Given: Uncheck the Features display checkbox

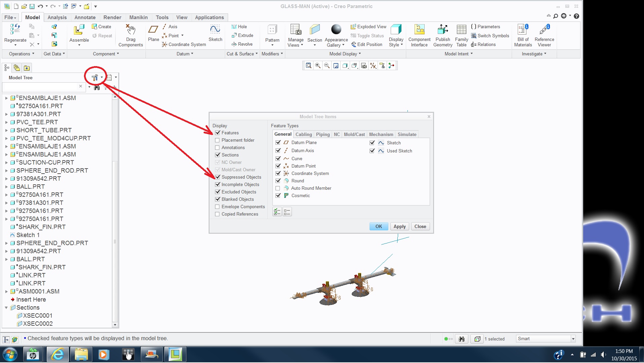Looking at the screenshot, I should [217, 133].
